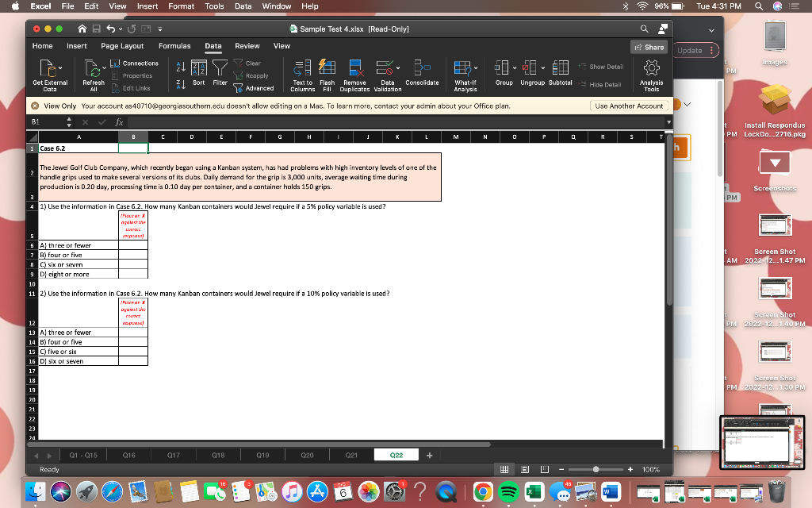Click the Share button
The height and width of the screenshot is (508, 812).
649,47
